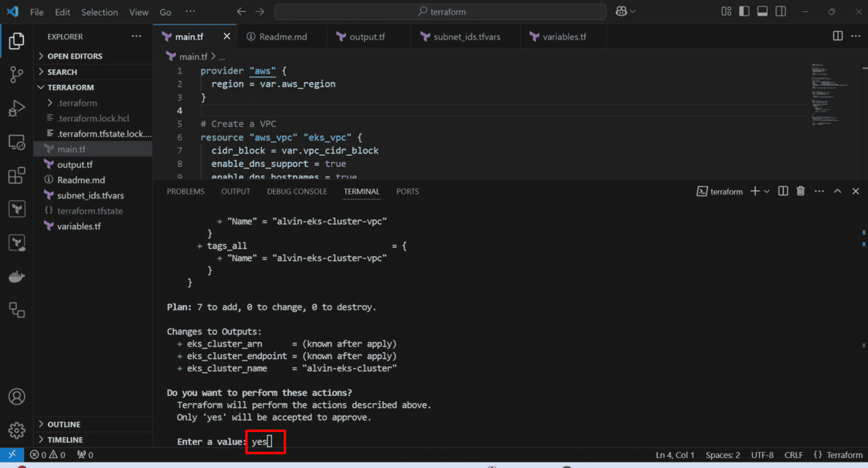Open the Selection menu

click(100, 12)
